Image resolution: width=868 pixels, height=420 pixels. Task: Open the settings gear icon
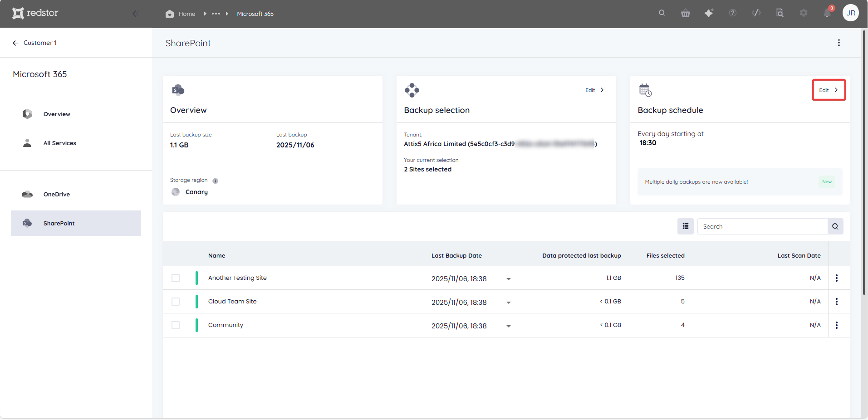(804, 13)
